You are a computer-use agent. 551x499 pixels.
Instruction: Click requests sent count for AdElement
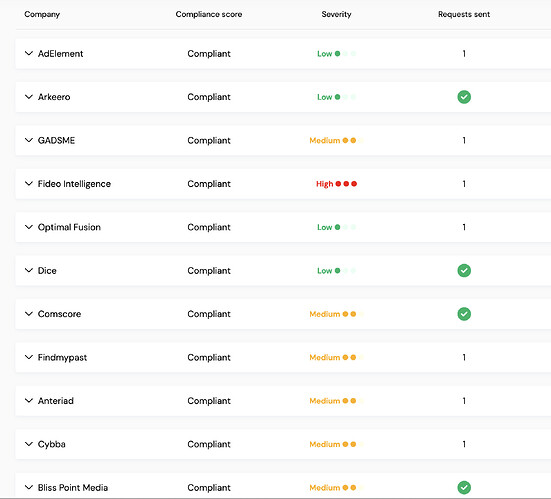tap(464, 54)
